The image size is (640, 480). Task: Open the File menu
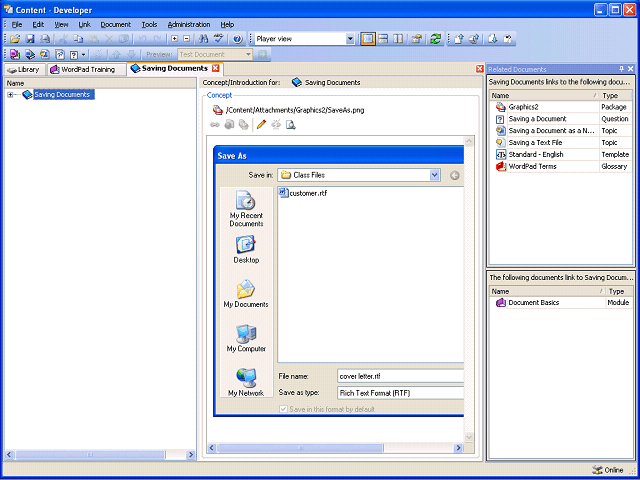17,24
